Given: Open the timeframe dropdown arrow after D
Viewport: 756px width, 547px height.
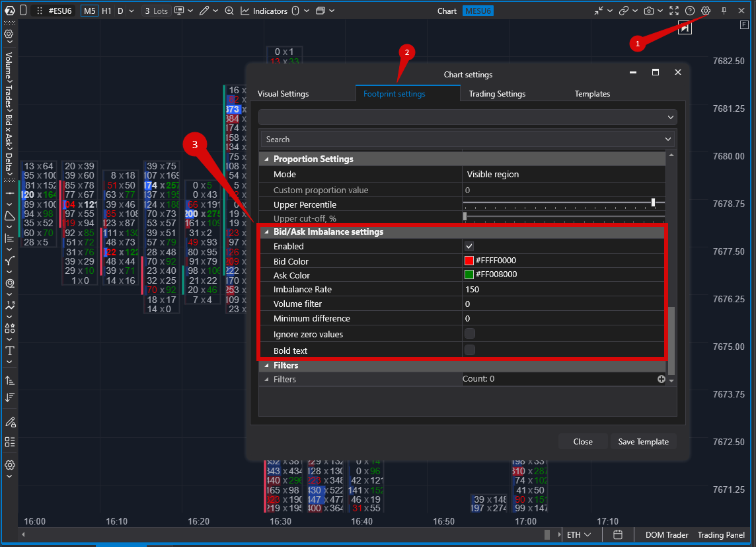Looking at the screenshot, I should pos(131,11).
